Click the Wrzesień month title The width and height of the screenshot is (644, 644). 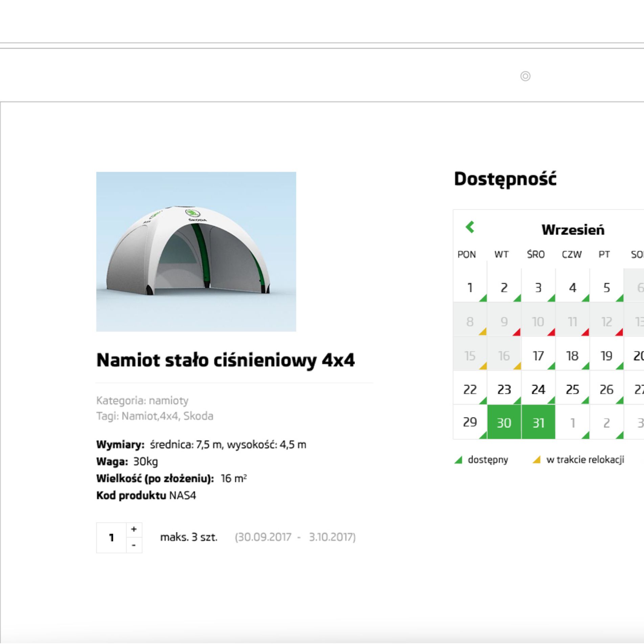573,230
